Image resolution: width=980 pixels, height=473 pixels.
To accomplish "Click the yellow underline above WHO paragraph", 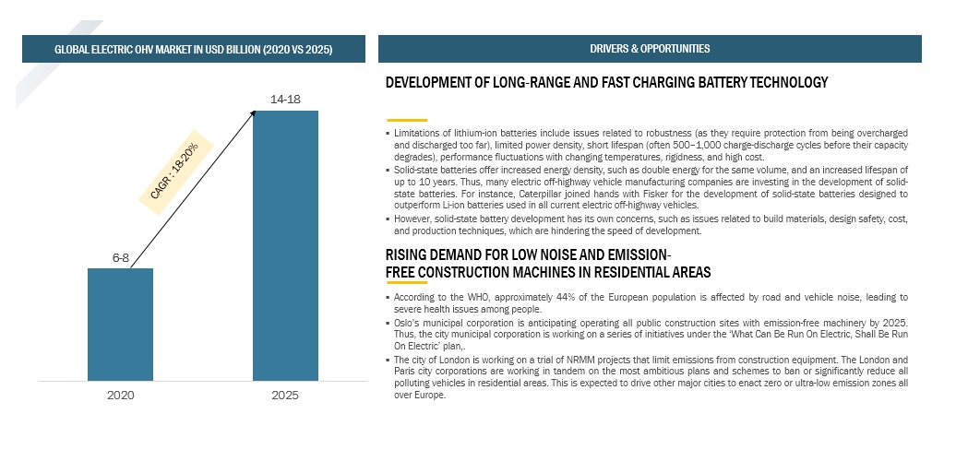I will pyautogui.click(x=406, y=283).
